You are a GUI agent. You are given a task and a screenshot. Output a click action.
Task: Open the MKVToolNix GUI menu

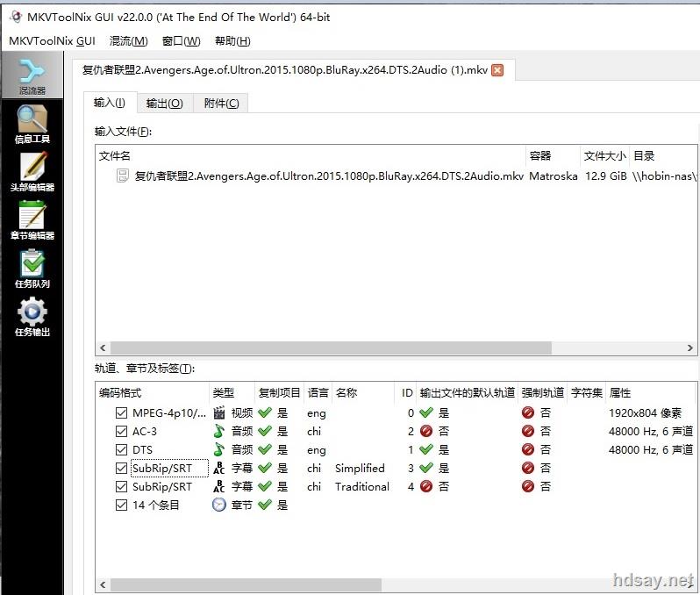[52, 41]
